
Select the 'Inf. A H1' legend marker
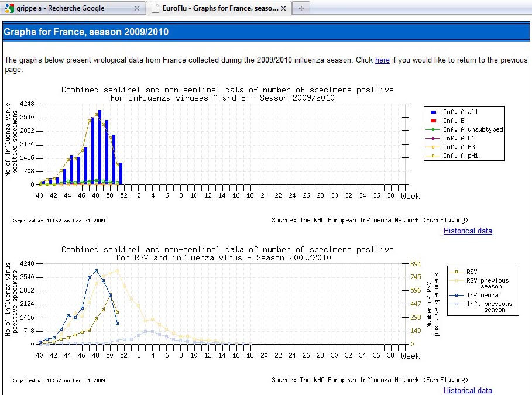pos(433,138)
